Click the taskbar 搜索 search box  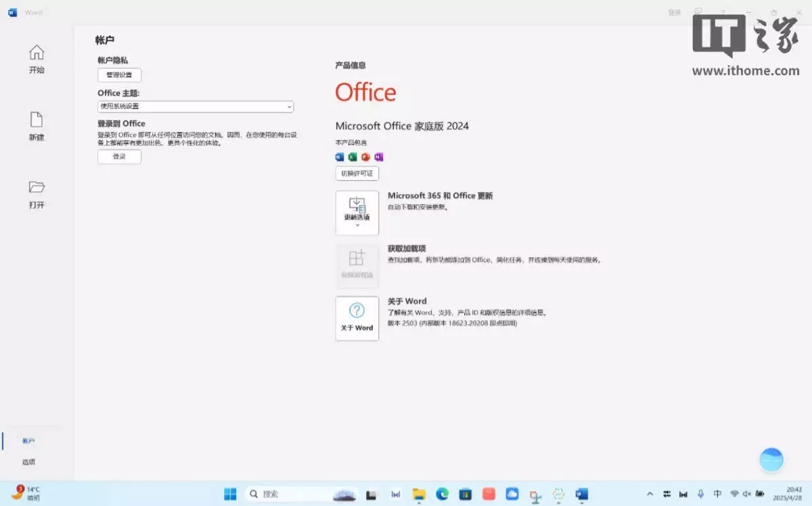(300, 494)
